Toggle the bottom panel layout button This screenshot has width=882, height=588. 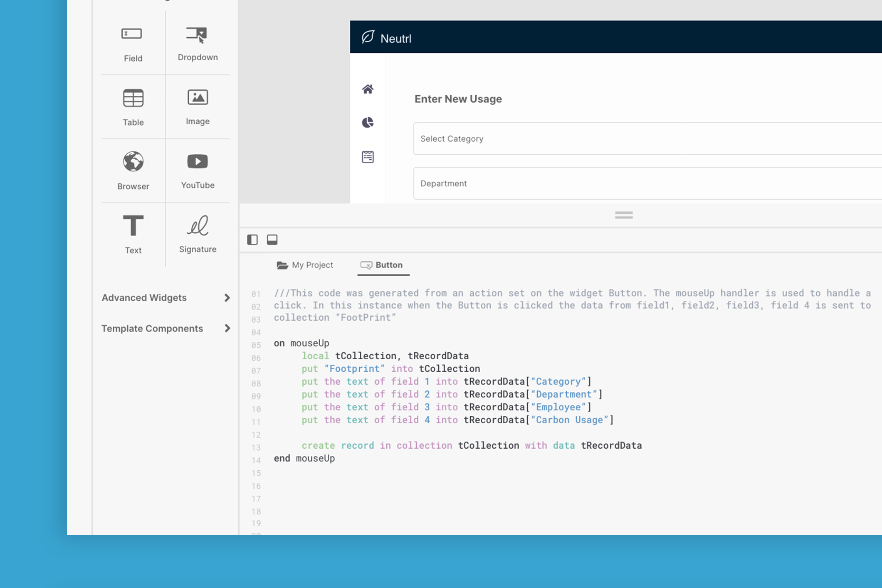pyautogui.click(x=272, y=240)
